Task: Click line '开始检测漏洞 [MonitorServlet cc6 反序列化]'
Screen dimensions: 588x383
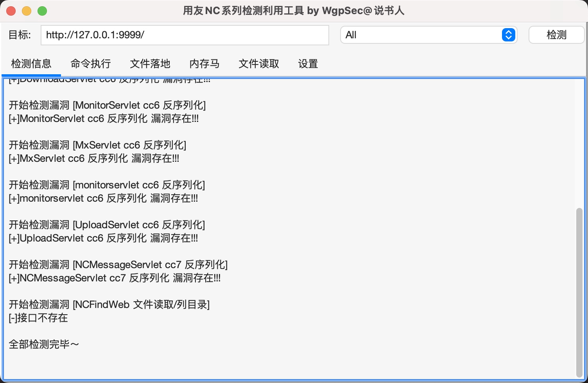Action: click(107, 105)
